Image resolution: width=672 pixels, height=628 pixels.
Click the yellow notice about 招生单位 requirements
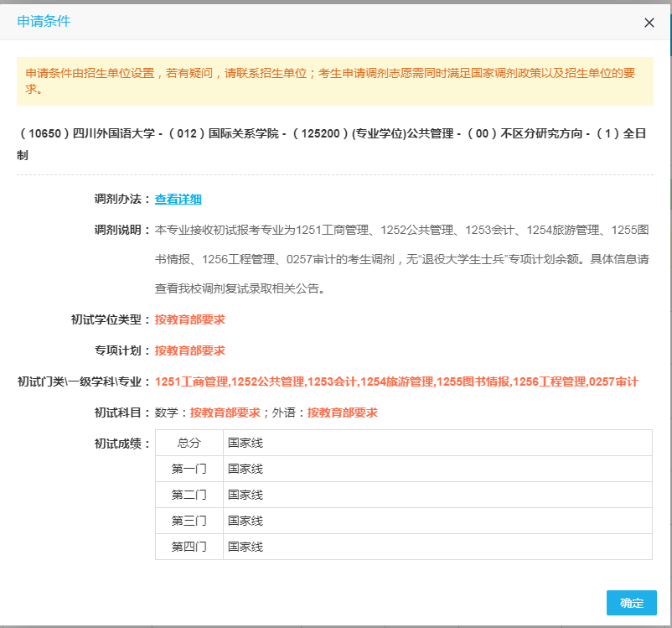(x=335, y=81)
